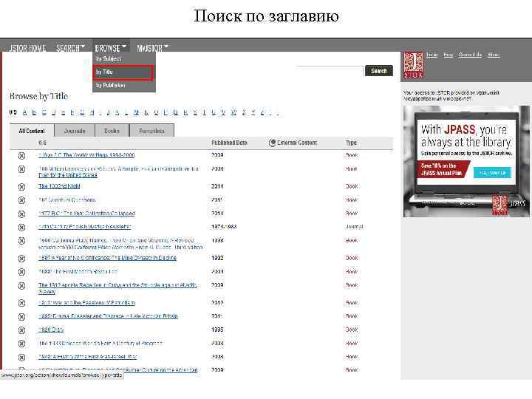Open the JPASS laptop advertisement banner

pos(466,161)
